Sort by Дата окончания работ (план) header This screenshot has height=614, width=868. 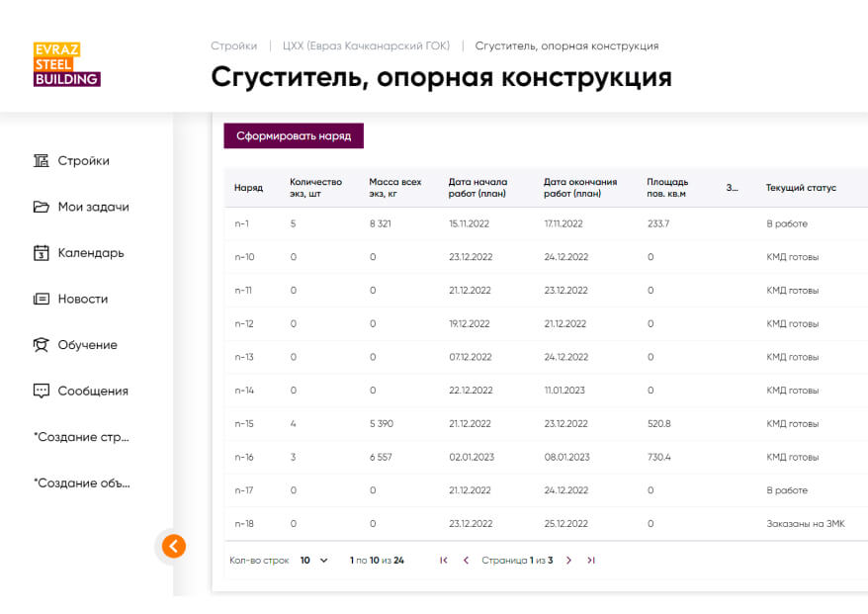(x=580, y=188)
